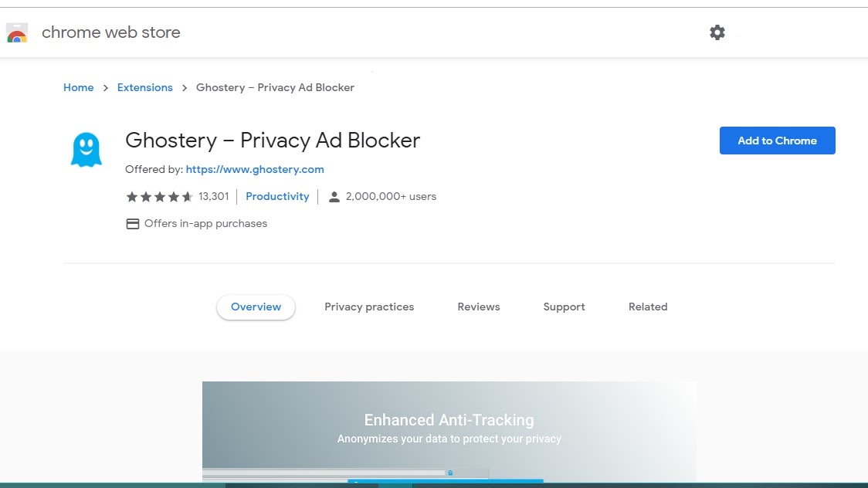868x488 pixels.
Task: Click the 13,301 ratings count
Action: point(214,196)
